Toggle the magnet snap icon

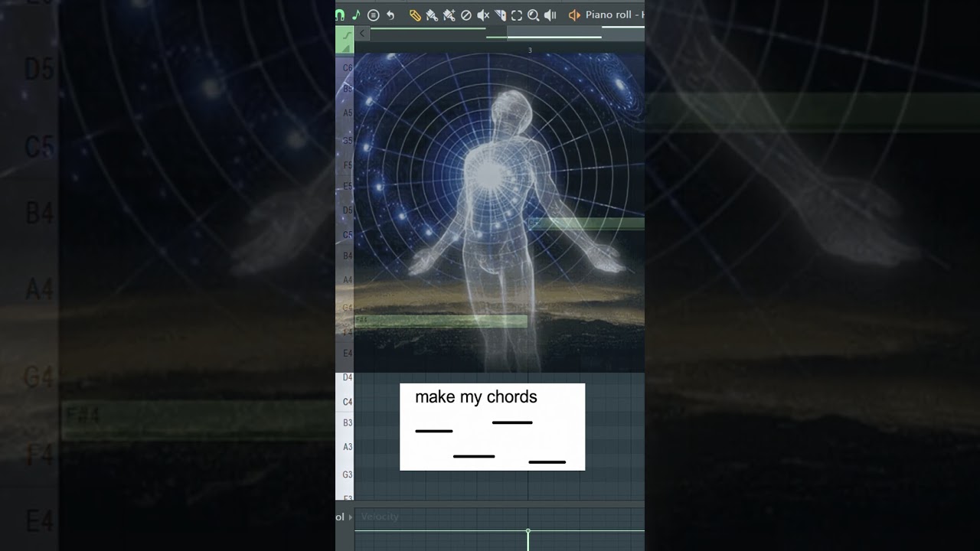339,15
